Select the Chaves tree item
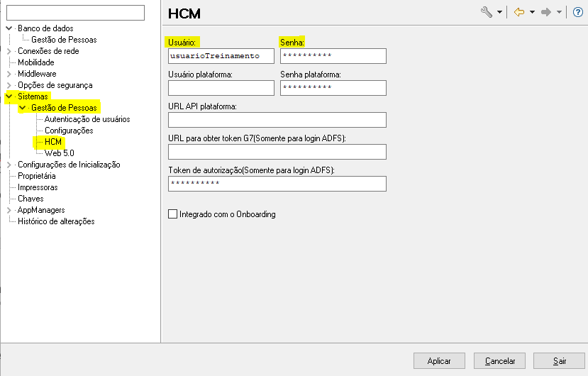The height and width of the screenshot is (376, 588). [30, 199]
